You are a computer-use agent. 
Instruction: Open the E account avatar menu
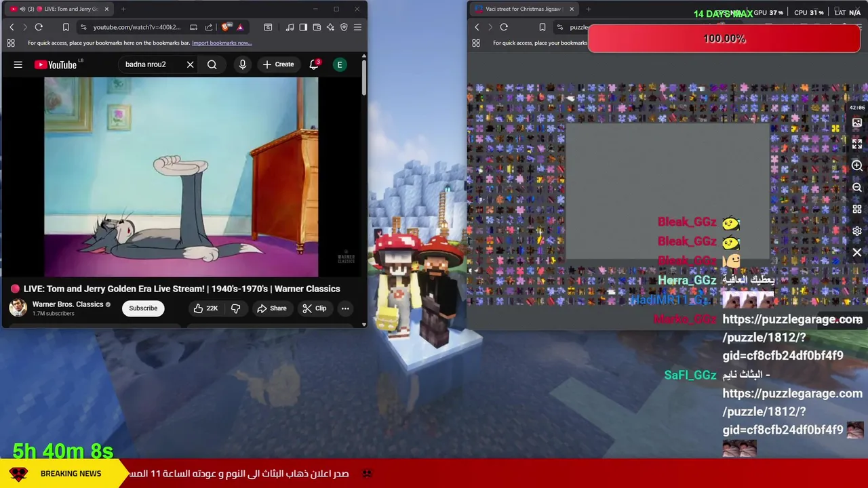pos(340,64)
